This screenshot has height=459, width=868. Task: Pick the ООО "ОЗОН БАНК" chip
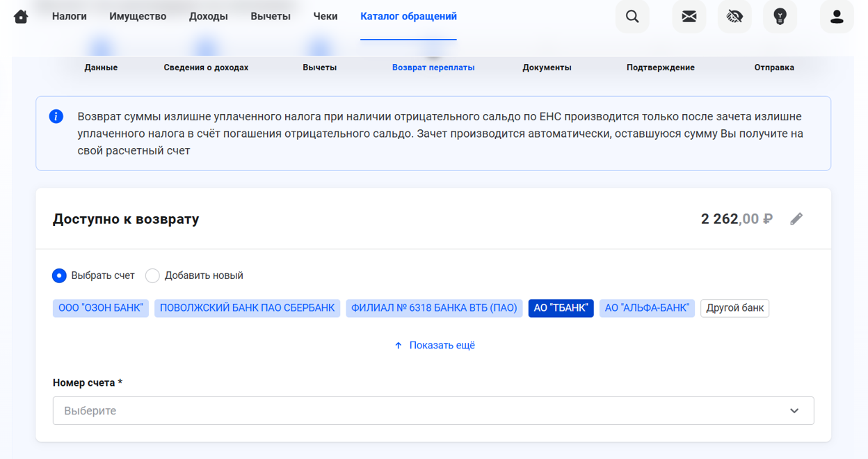[101, 308]
